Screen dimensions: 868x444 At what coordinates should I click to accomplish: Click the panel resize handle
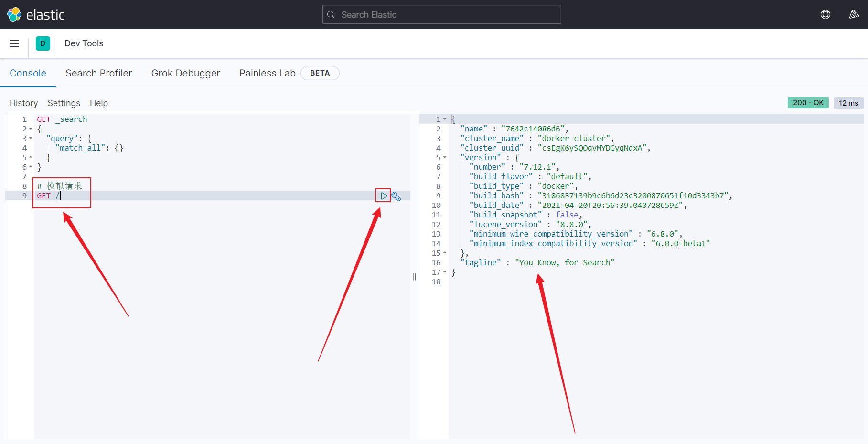coord(415,277)
